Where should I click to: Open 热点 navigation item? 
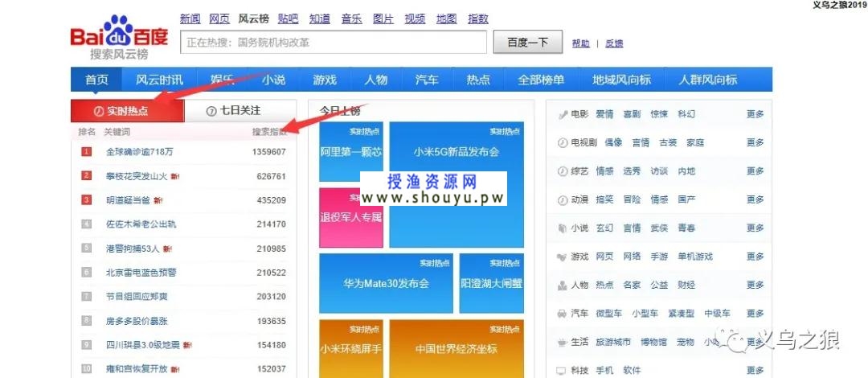point(478,80)
